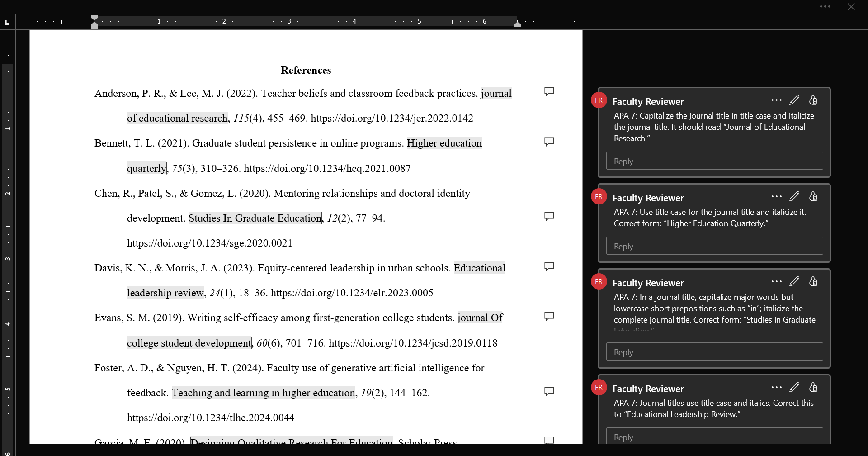Click highlighted text 'Higher education'
The height and width of the screenshot is (456, 868).
(x=444, y=143)
